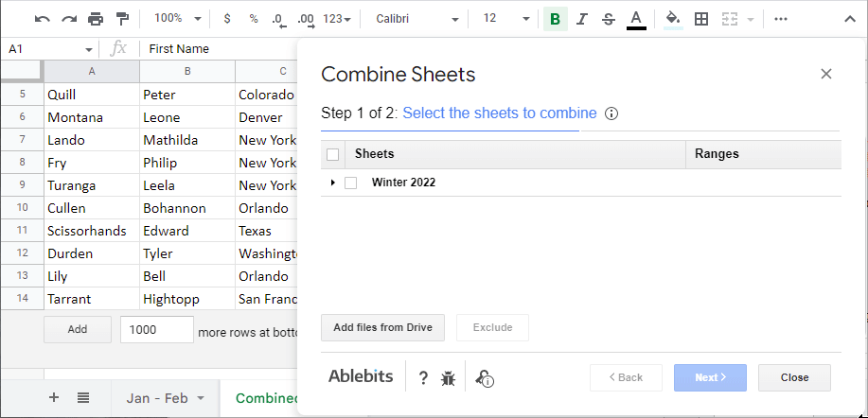Click the info icon beside step title
The height and width of the screenshot is (418, 868).
coord(611,113)
